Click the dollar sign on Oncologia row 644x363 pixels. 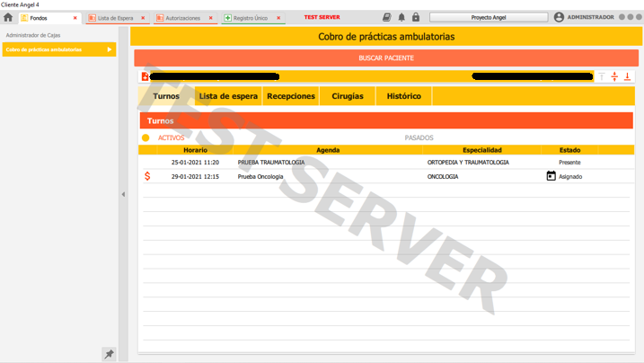[147, 176]
